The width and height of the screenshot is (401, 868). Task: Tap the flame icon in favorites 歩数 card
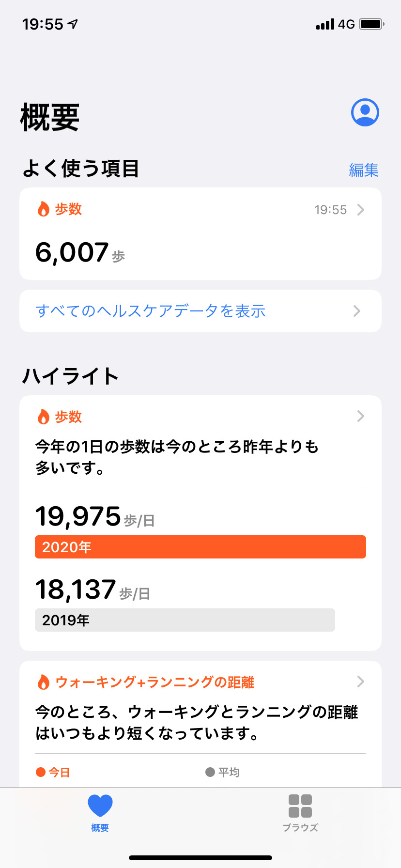(x=44, y=209)
